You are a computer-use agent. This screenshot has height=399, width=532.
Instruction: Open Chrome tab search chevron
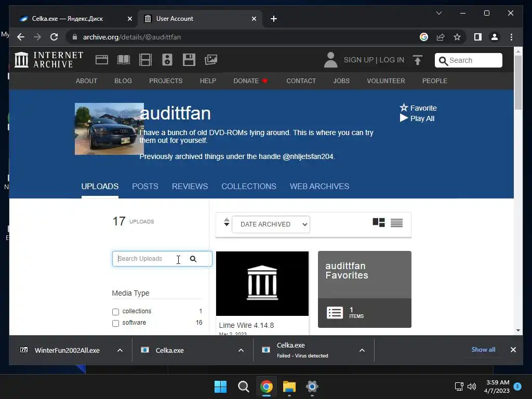coord(438,13)
